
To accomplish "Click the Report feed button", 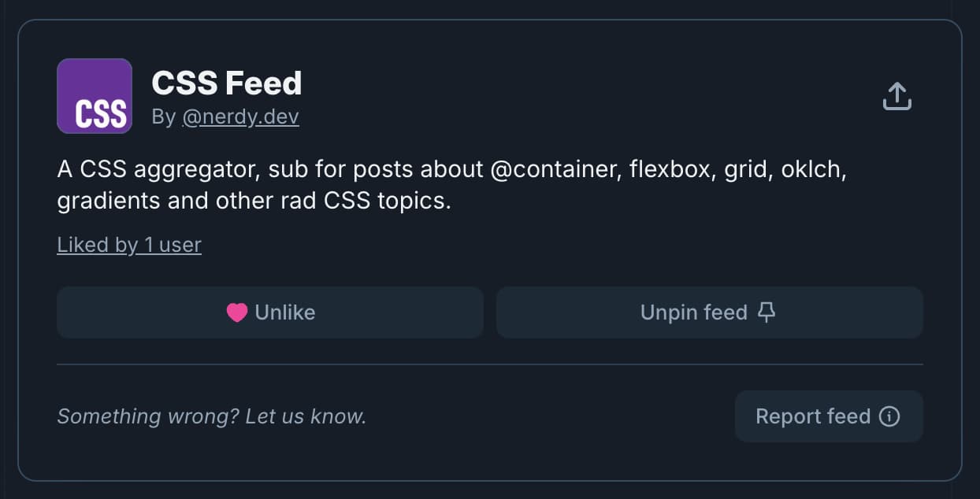I will [x=828, y=416].
